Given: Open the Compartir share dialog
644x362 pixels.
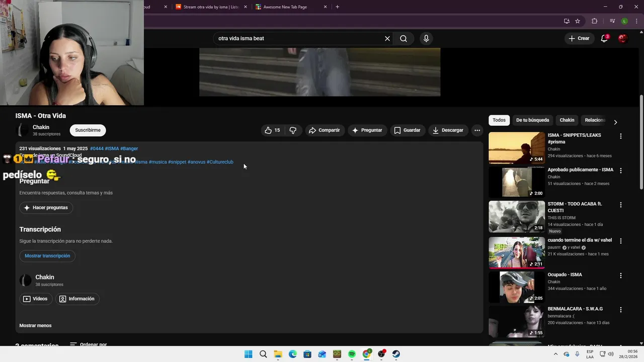Looking at the screenshot, I should [x=324, y=130].
